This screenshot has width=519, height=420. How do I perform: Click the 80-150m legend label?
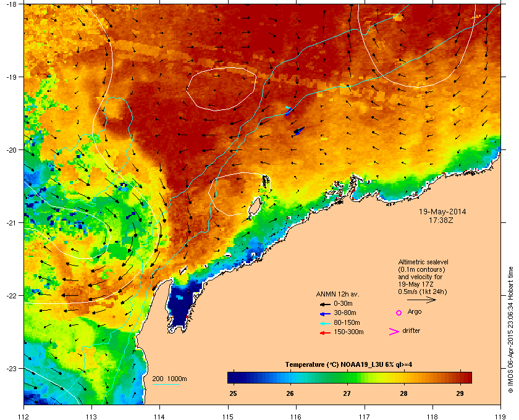347,322
